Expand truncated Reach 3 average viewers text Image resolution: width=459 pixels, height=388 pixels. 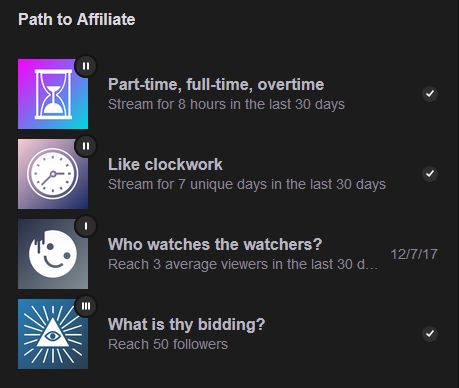pos(243,264)
